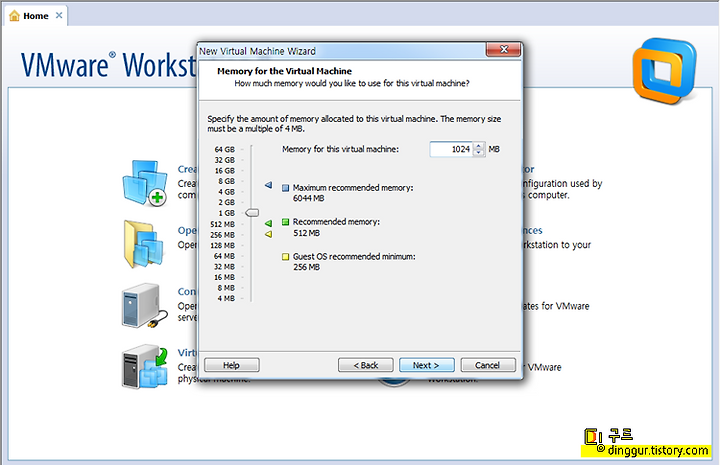The height and width of the screenshot is (465, 720).
Task: Click the 256 MB scale label
Action: (x=223, y=235)
